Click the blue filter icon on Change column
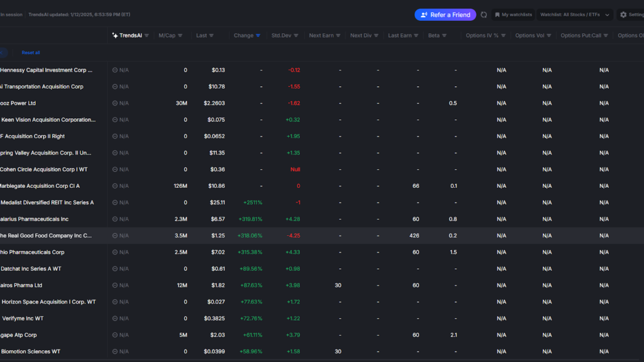 (258, 35)
